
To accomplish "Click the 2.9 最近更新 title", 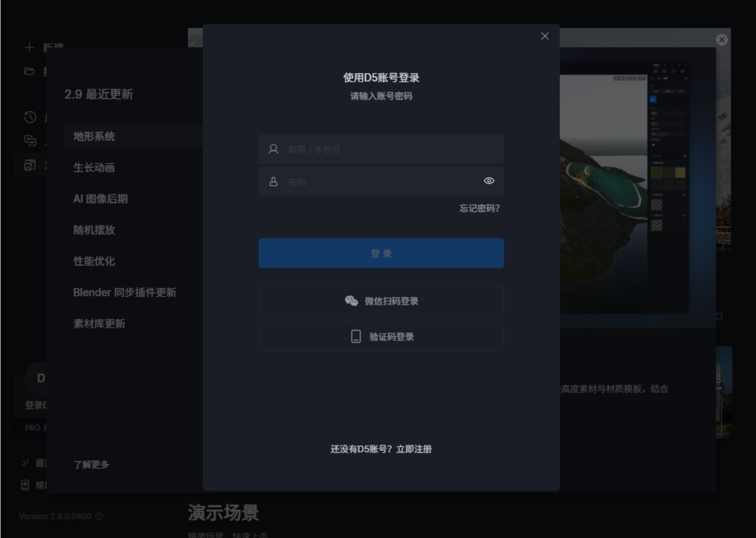I will [x=99, y=94].
